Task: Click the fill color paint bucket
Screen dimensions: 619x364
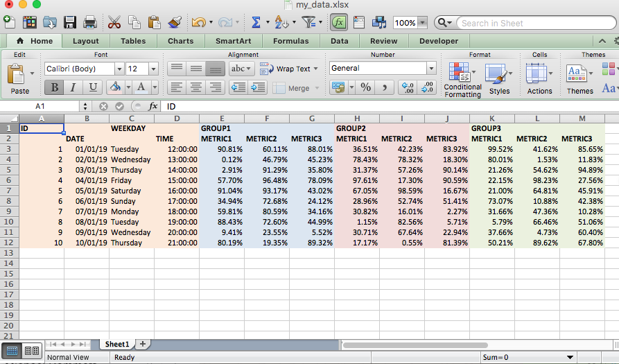Action: pyautogui.click(x=115, y=87)
